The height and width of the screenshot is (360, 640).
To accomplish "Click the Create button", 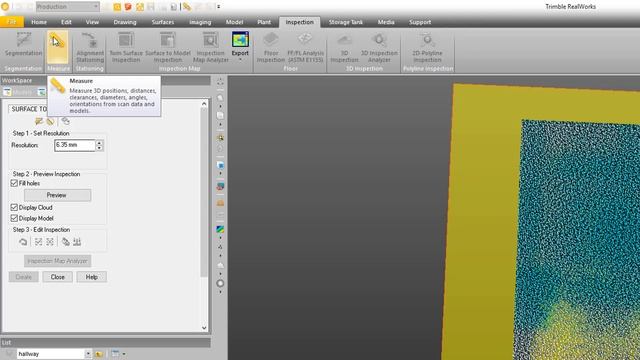I will tap(24, 277).
